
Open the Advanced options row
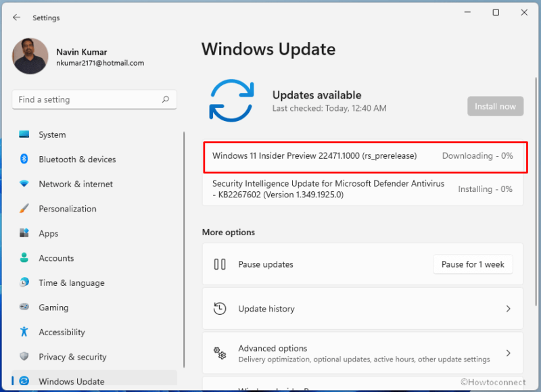coord(362,353)
